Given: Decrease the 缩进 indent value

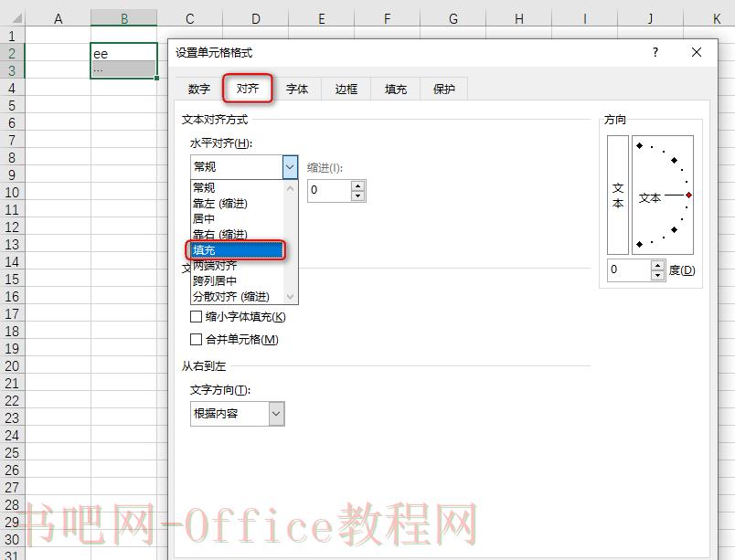Looking at the screenshot, I should tap(358, 195).
